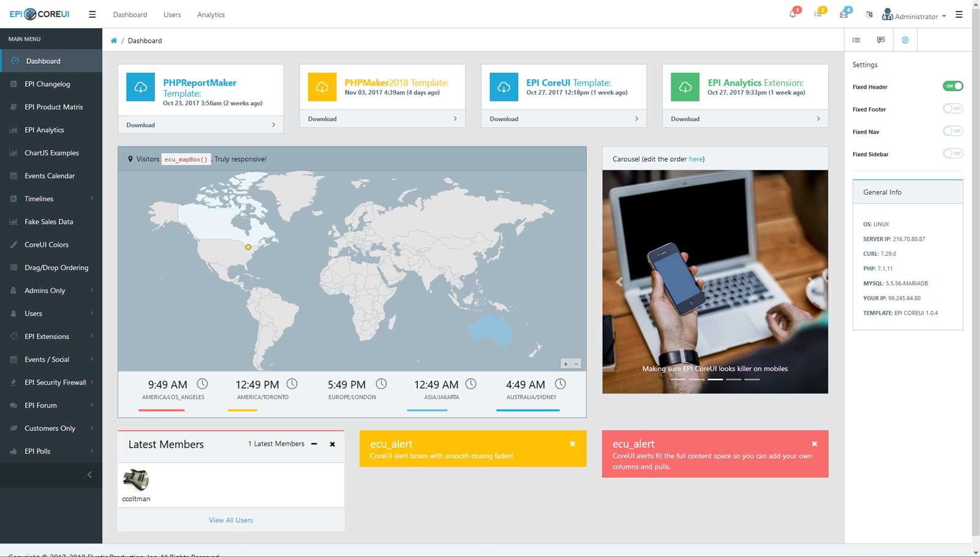Select Dashboard in the sidebar menu
Screen dimensions: 980x557
coord(51,61)
